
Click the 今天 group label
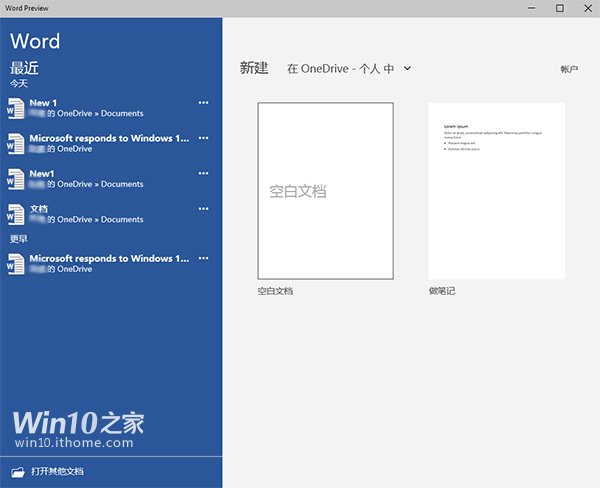(x=19, y=83)
